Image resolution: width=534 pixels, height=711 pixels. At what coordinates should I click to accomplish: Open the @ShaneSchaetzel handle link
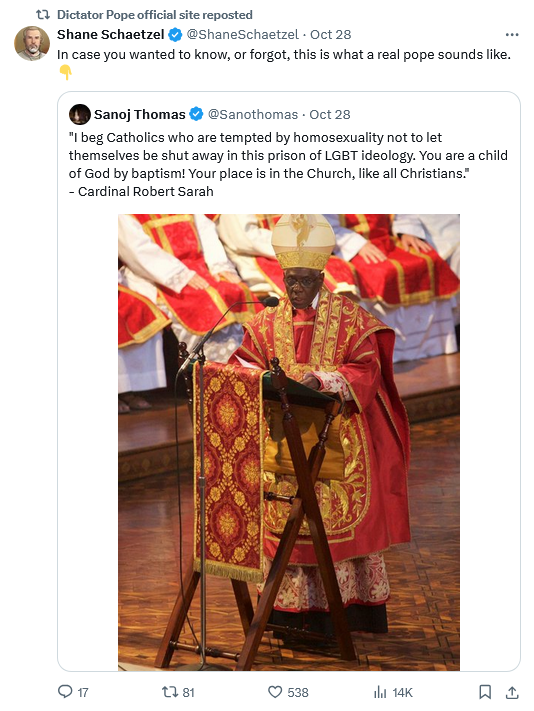243,34
